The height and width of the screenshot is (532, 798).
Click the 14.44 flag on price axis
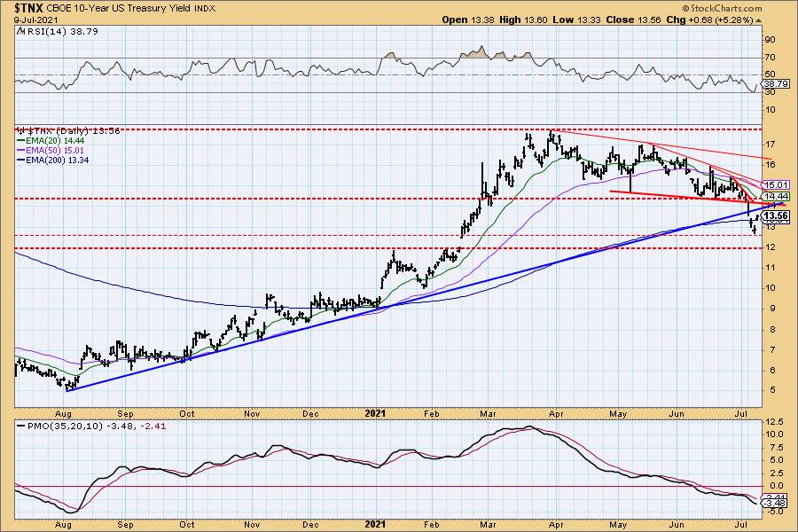(776, 196)
